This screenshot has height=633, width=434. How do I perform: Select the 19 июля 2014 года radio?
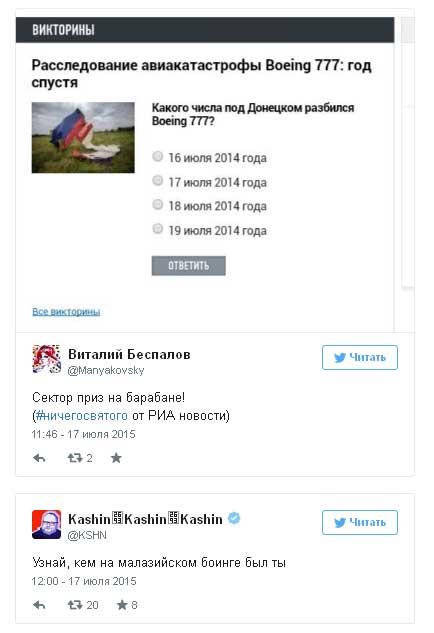click(157, 229)
